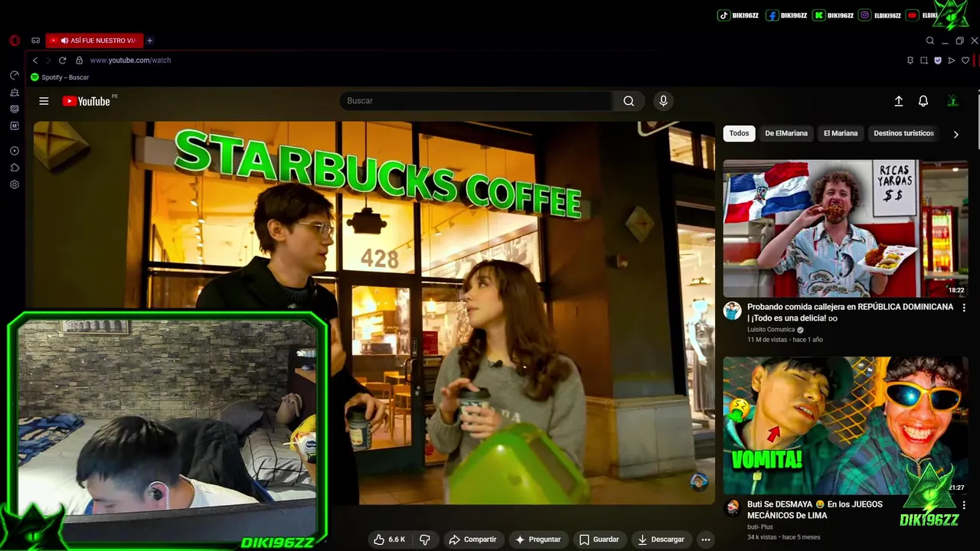Open YouTube upload/create icon

pyautogui.click(x=899, y=101)
